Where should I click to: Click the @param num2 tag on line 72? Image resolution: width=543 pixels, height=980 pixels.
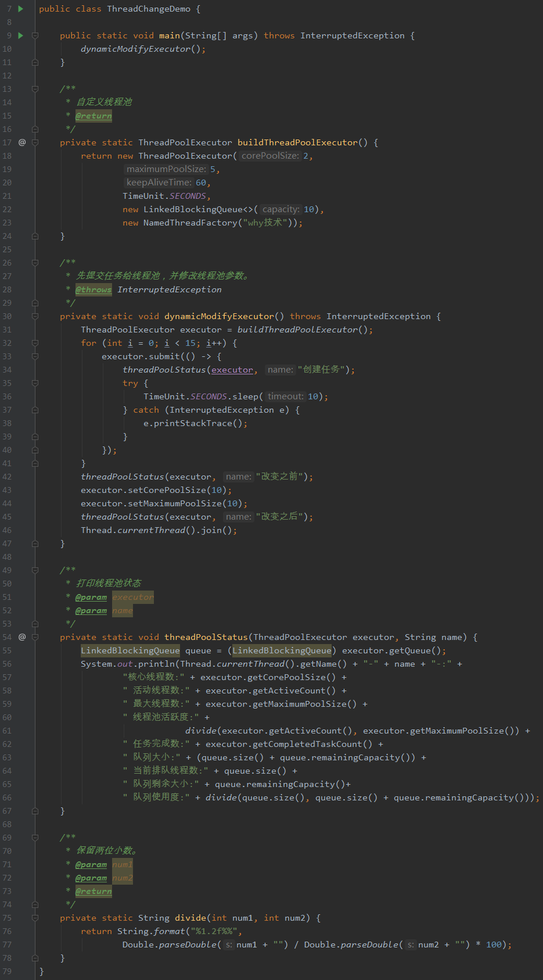pos(104,878)
